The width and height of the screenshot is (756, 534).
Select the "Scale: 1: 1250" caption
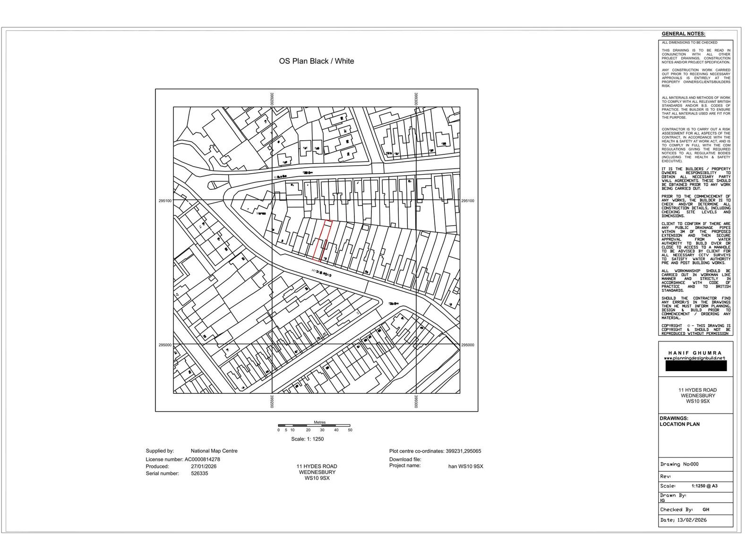click(x=307, y=439)
